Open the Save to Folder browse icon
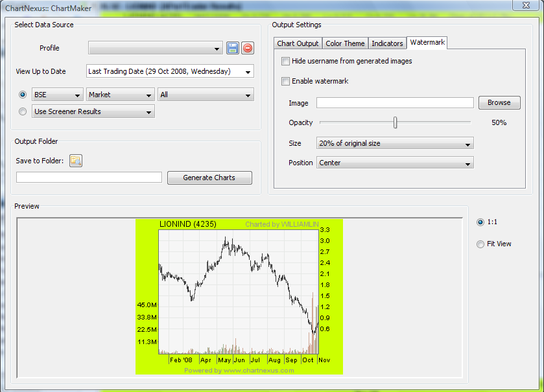Screen dimensions: 544x392 (76, 161)
